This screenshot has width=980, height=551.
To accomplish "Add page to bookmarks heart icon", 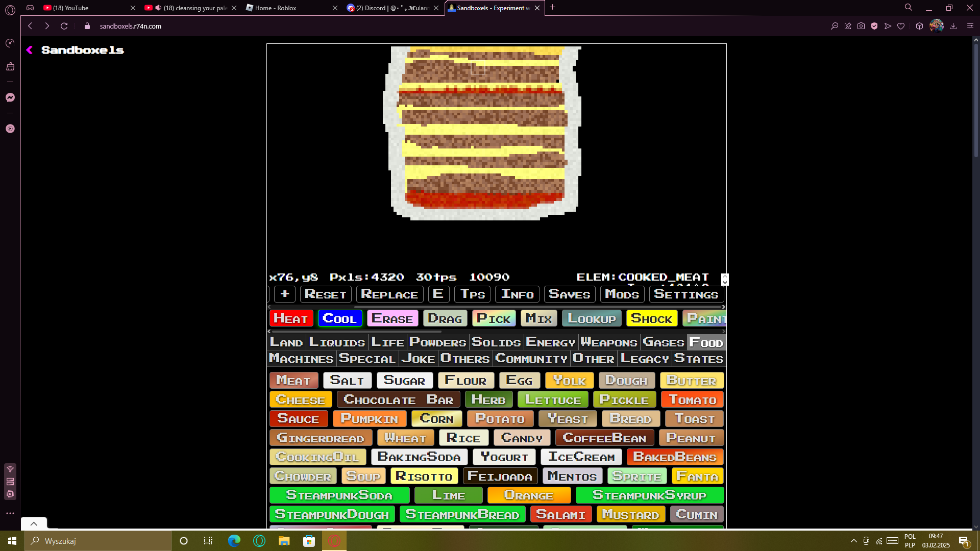I will pos(901,26).
